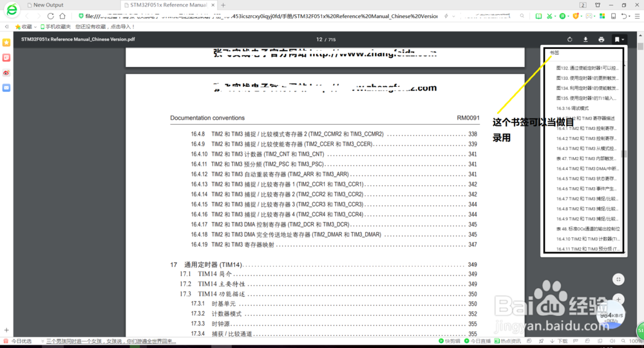This screenshot has height=348, width=644.
Task: Open the red sidebar app icon
Action: coord(6,57)
